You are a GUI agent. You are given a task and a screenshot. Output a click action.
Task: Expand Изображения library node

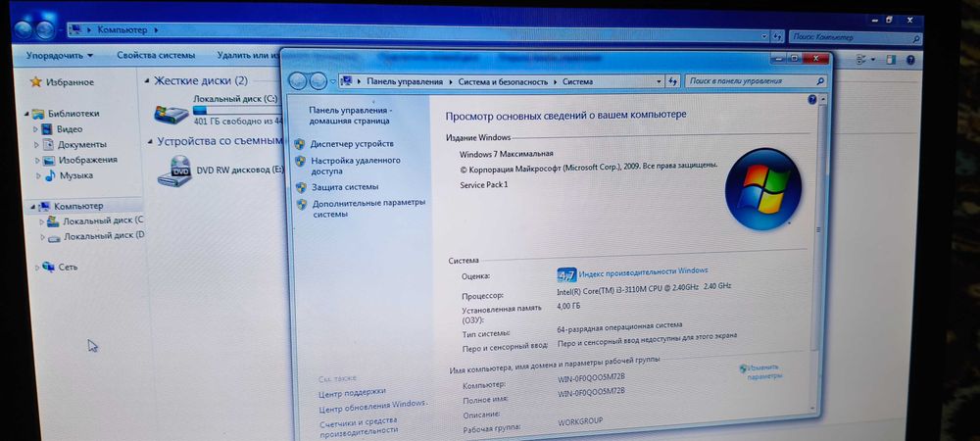[37, 161]
